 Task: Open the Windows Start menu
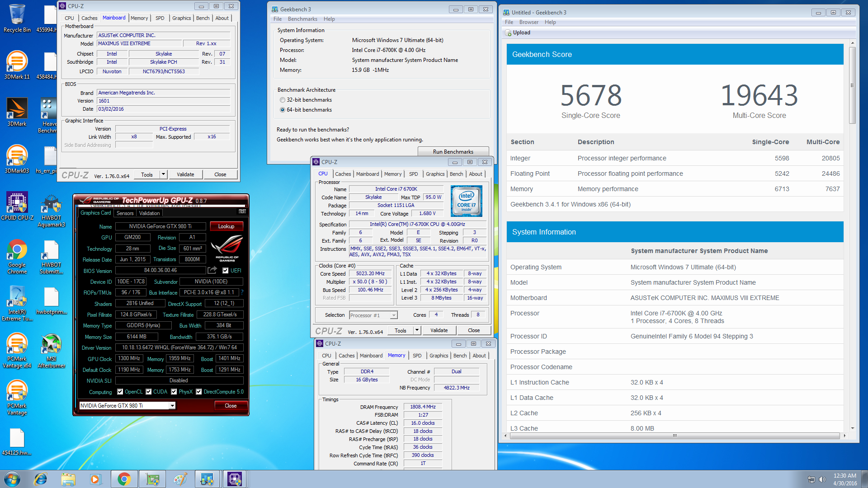tap(12, 479)
